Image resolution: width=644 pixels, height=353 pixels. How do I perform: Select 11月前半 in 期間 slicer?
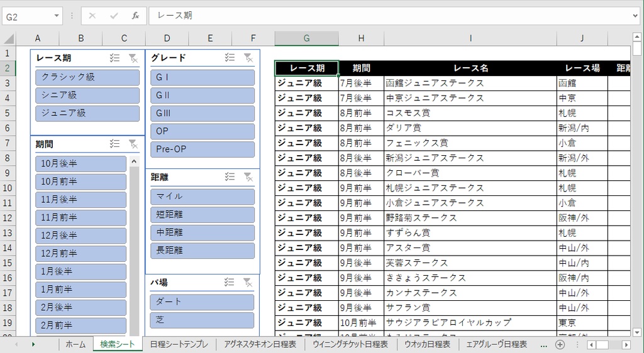[81, 218]
